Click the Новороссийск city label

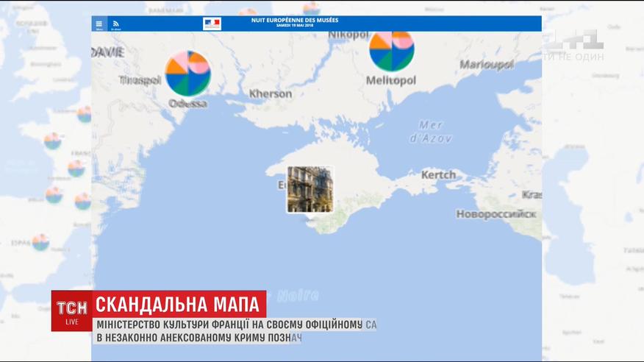(495, 214)
